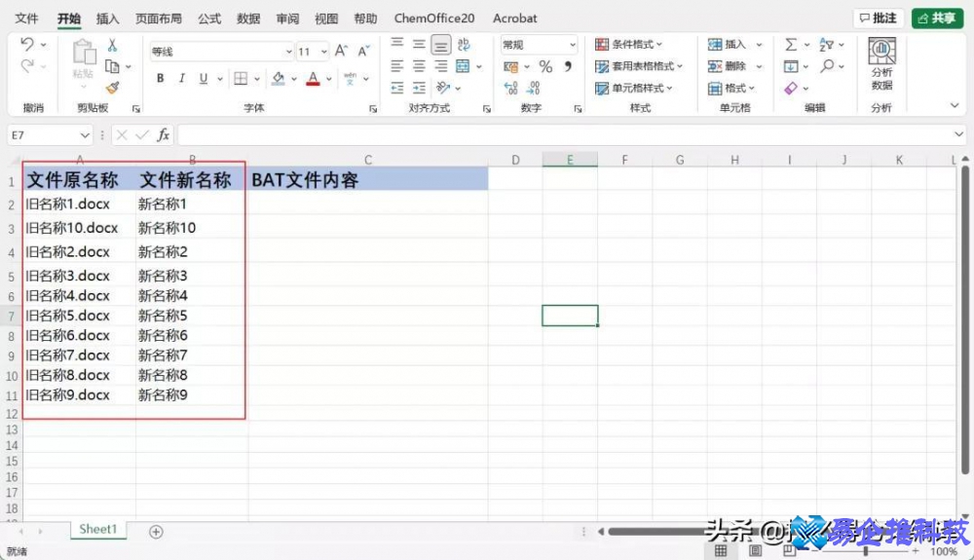Open the Name Box dropdown arrow

85,134
